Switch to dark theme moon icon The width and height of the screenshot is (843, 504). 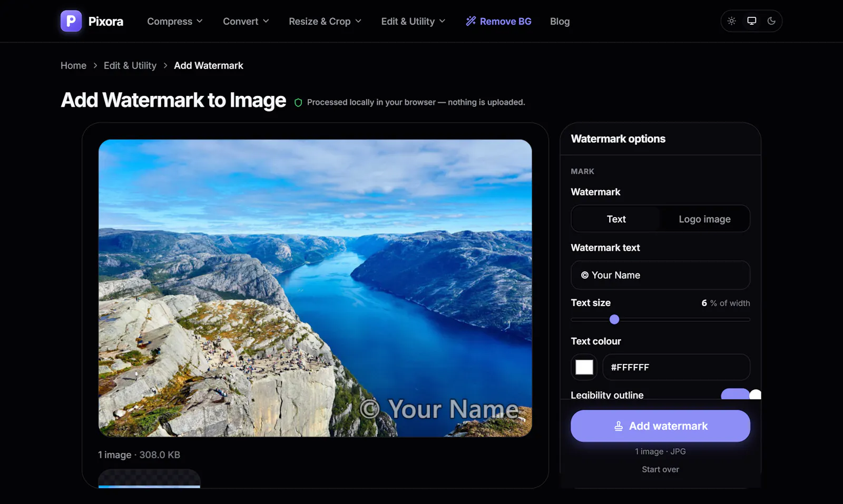pyautogui.click(x=771, y=21)
